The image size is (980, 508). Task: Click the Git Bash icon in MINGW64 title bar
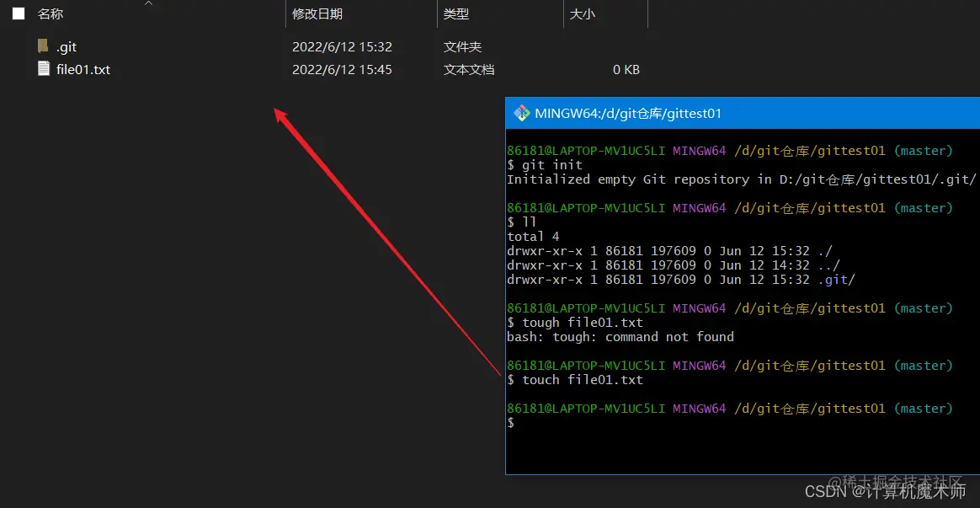point(522,113)
